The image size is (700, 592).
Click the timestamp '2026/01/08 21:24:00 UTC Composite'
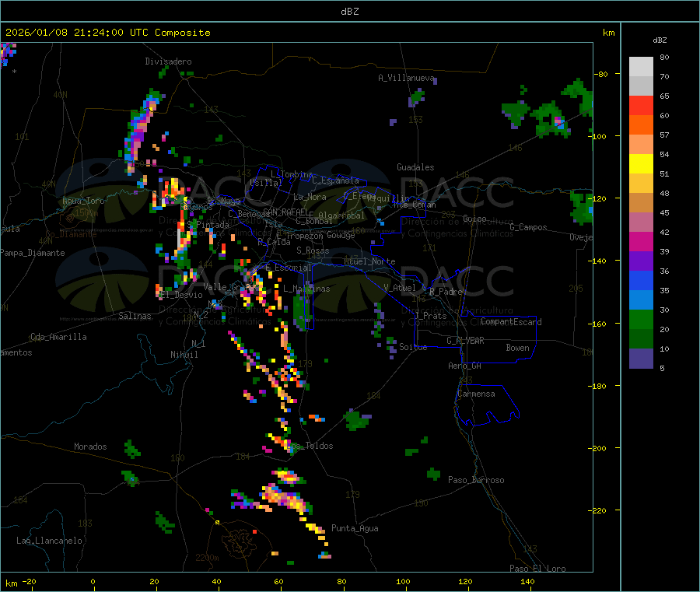(107, 33)
